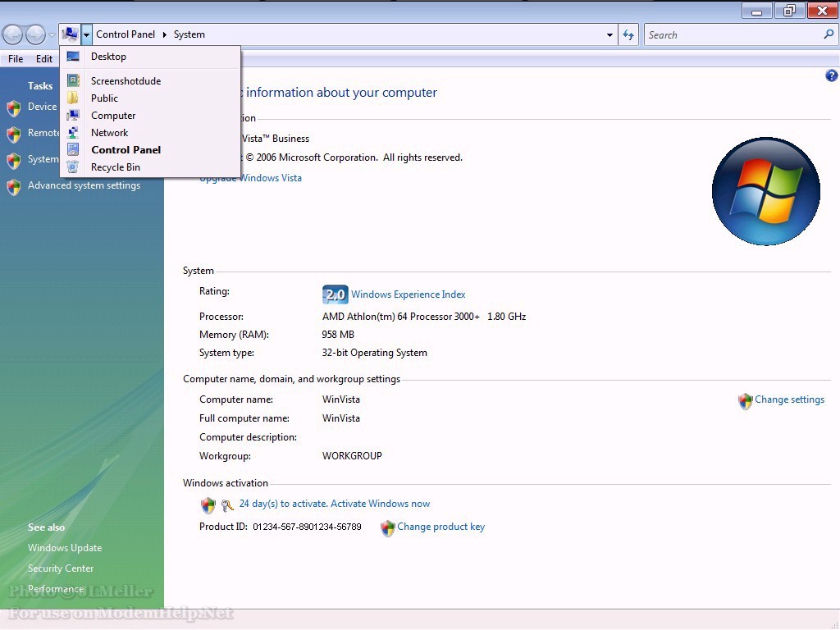Click the Refresh button beside the address bar
840x630 pixels.
click(x=628, y=34)
